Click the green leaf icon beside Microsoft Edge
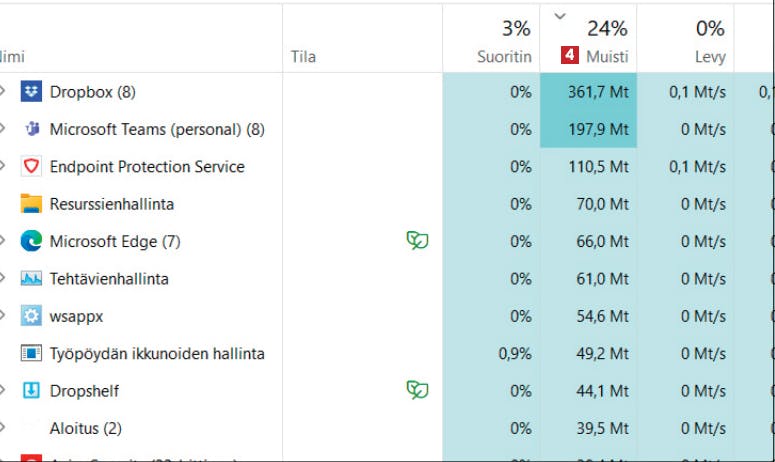Screen dimensions: 775x462 click(417, 241)
